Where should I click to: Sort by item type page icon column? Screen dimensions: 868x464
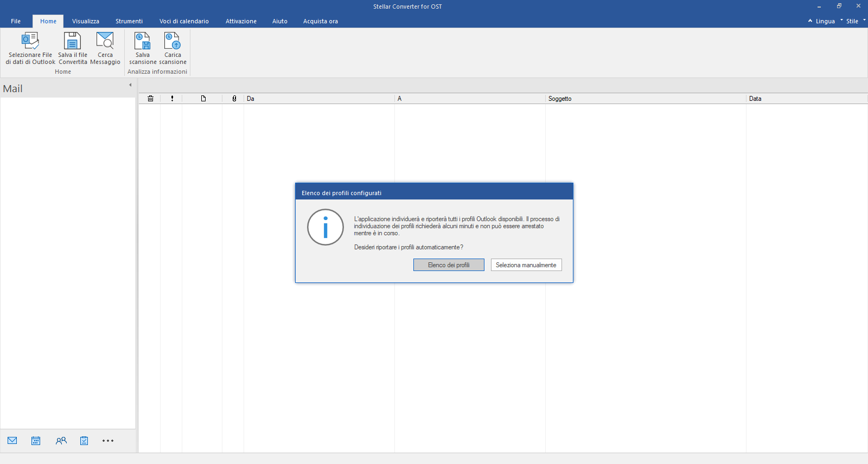tap(203, 99)
